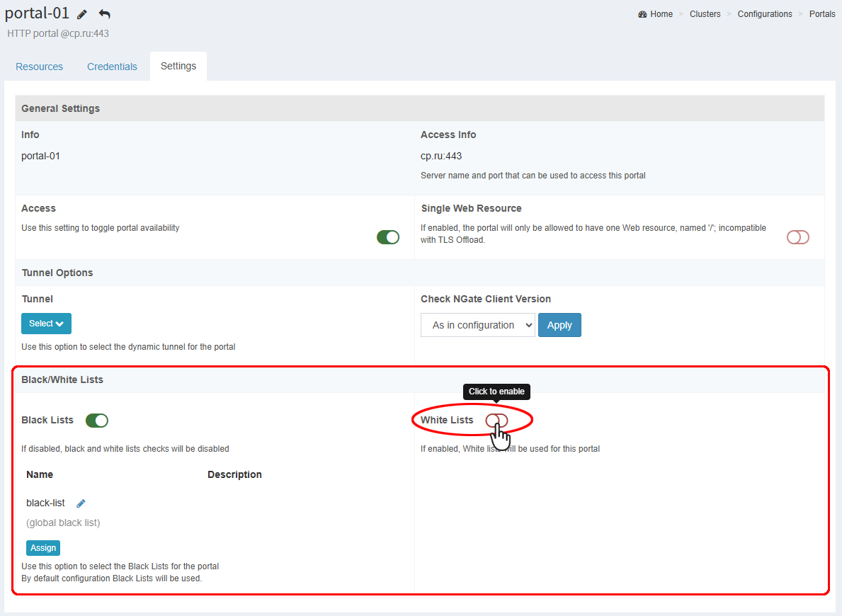Click the Home dashboard icon in breadcrumbs
This screenshot has width=842, height=616.
(x=642, y=14)
